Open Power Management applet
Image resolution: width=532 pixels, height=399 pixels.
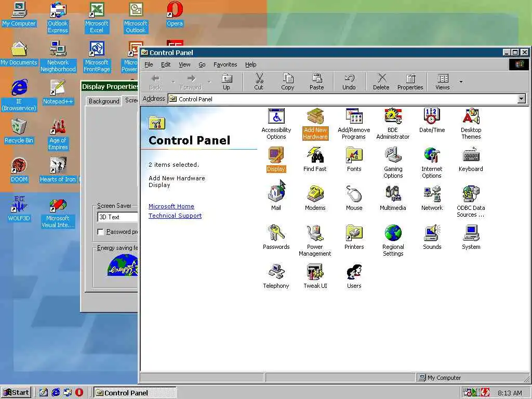(x=315, y=241)
